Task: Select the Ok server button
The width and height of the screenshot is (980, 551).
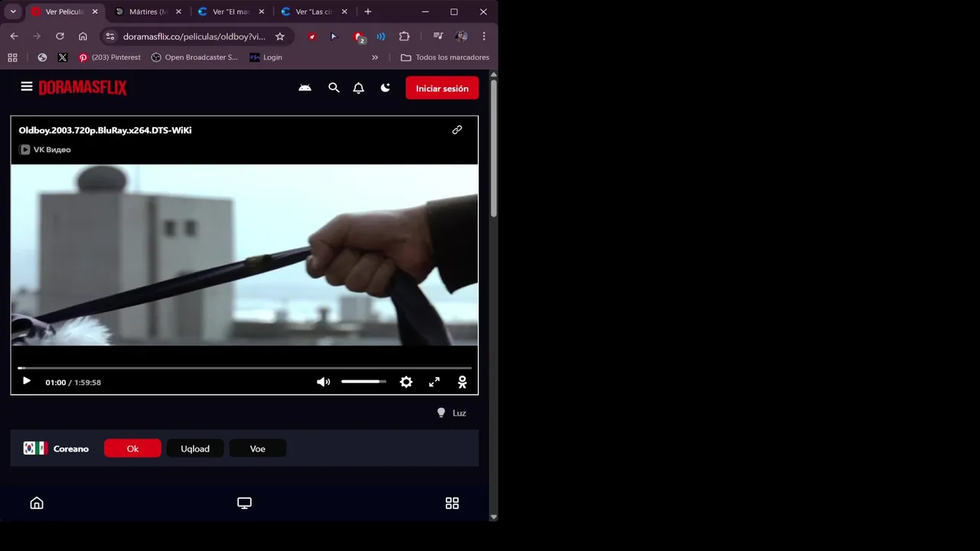Action: pos(132,448)
